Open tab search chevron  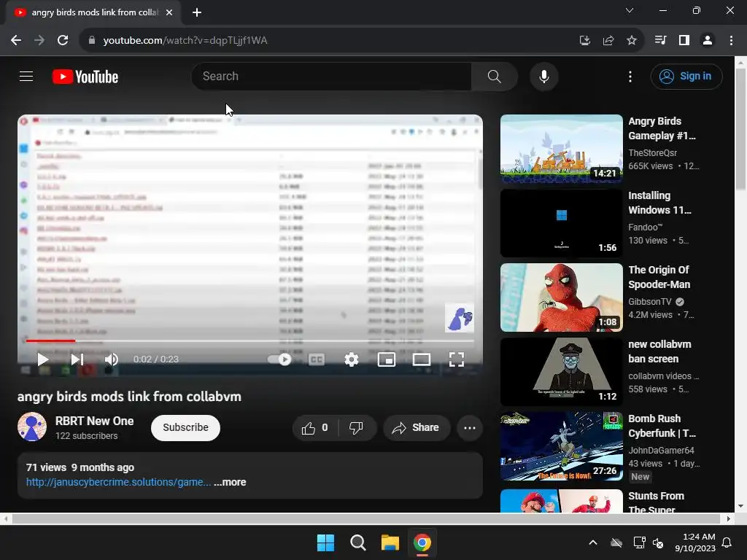[x=630, y=10]
